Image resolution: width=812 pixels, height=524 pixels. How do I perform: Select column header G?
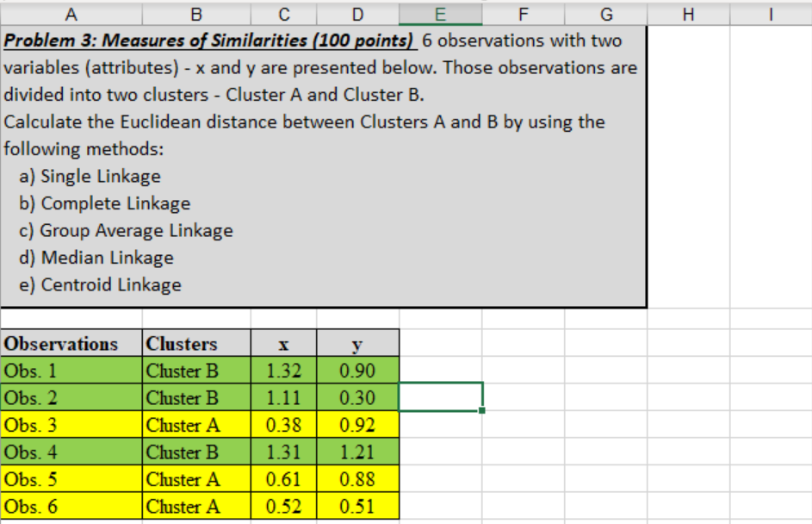point(605,14)
